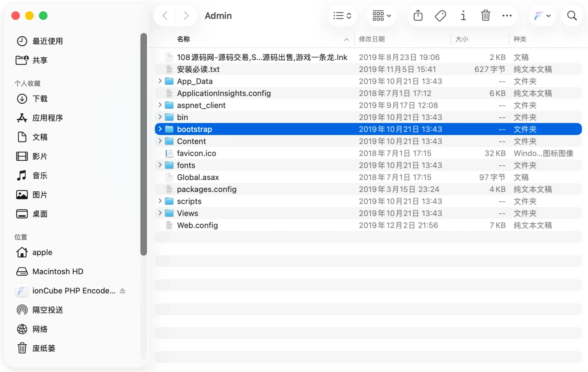Viewport: 588px width, 372px height.
Task: Open the group-by grid dropdown
Action: click(382, 16)
